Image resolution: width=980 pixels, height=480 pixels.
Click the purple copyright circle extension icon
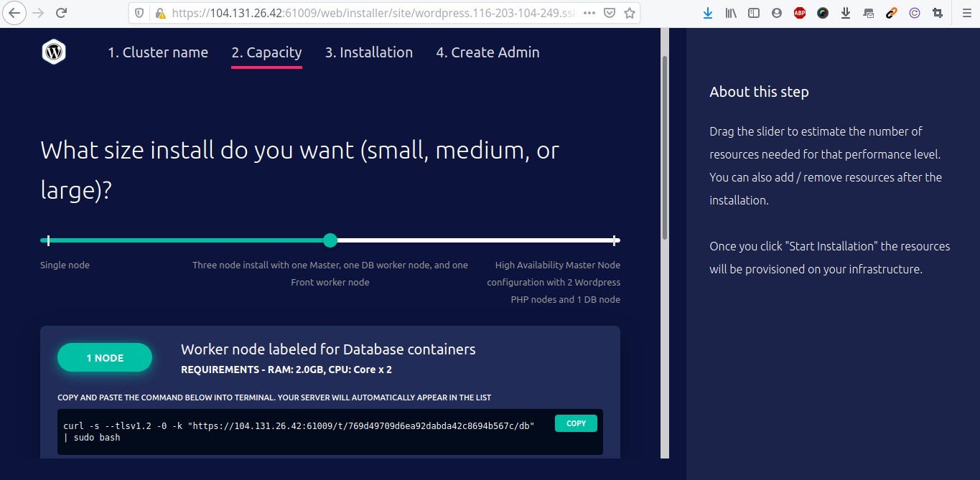(x=915, y=13)
